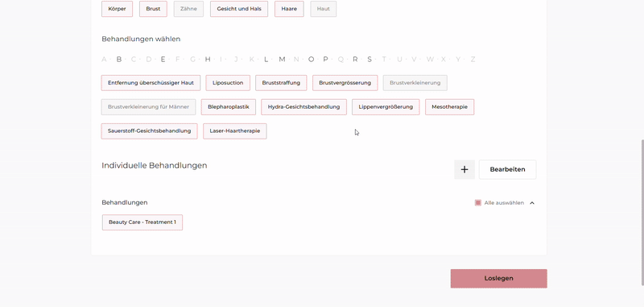This screenshot has height=307, width=644.
Task: Pick the Mesotherapie treatment
Action: point(450,107)
